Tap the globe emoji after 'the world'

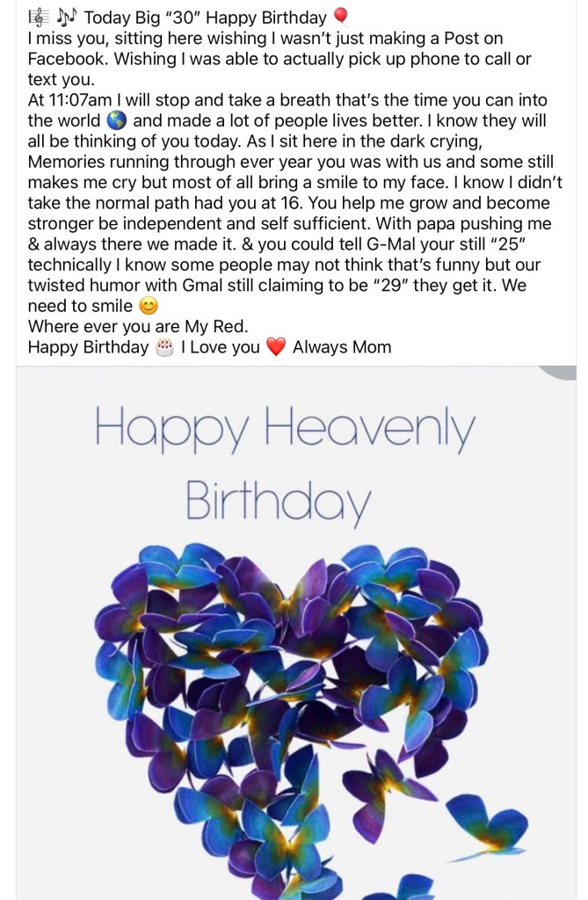(x=117, y=121)
